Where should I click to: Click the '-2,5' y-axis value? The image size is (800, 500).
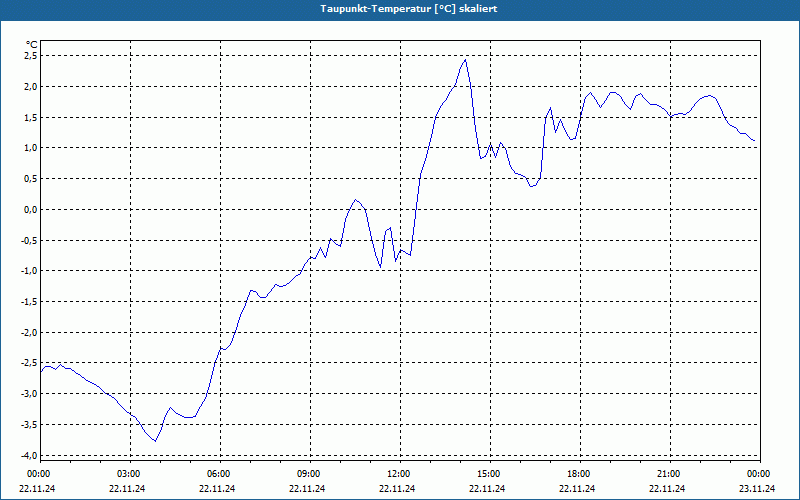tap(29, 363)
